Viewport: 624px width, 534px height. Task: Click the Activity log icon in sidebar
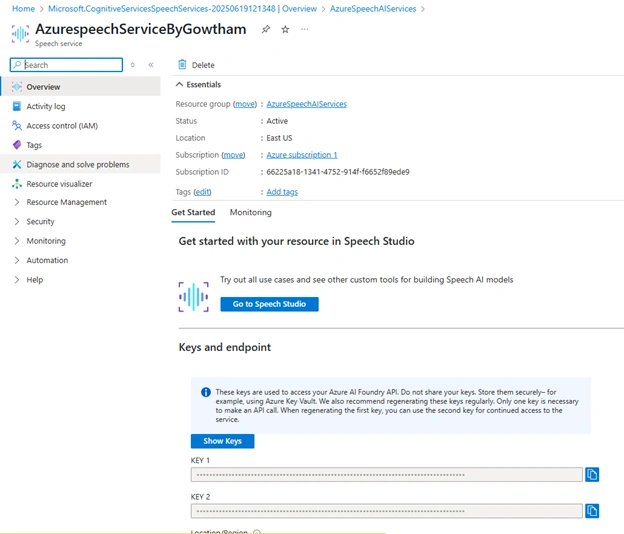(17, 106)
